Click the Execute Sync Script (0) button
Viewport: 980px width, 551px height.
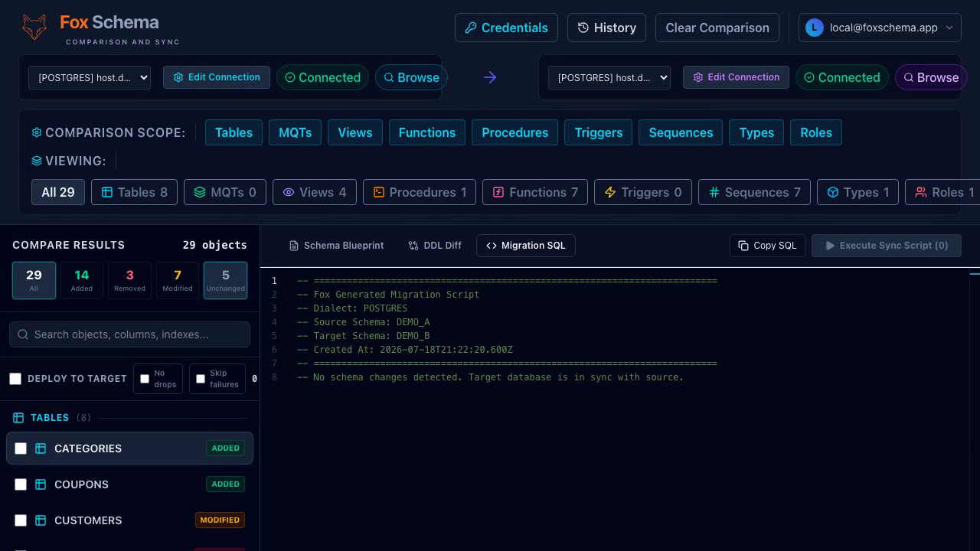[887, 246]
